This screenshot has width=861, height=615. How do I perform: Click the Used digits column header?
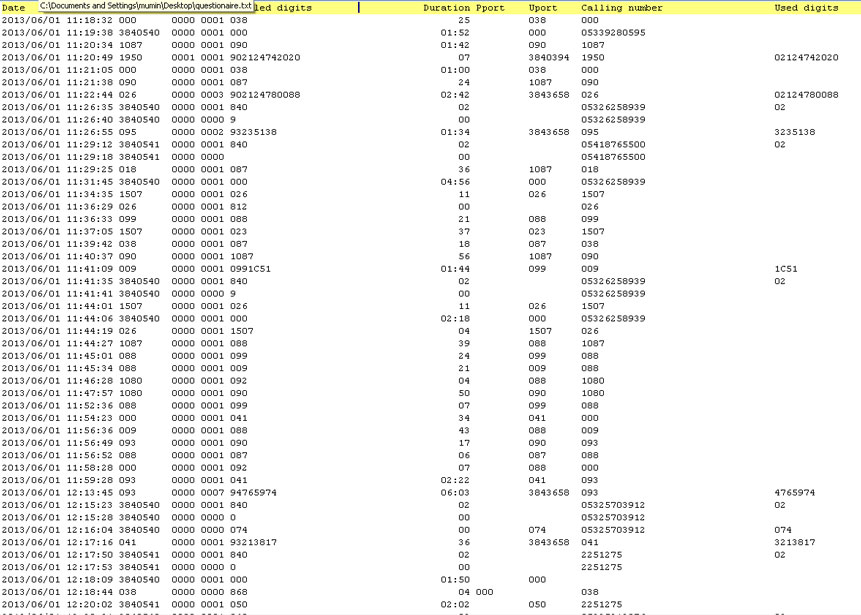click(x=806, y=8)
